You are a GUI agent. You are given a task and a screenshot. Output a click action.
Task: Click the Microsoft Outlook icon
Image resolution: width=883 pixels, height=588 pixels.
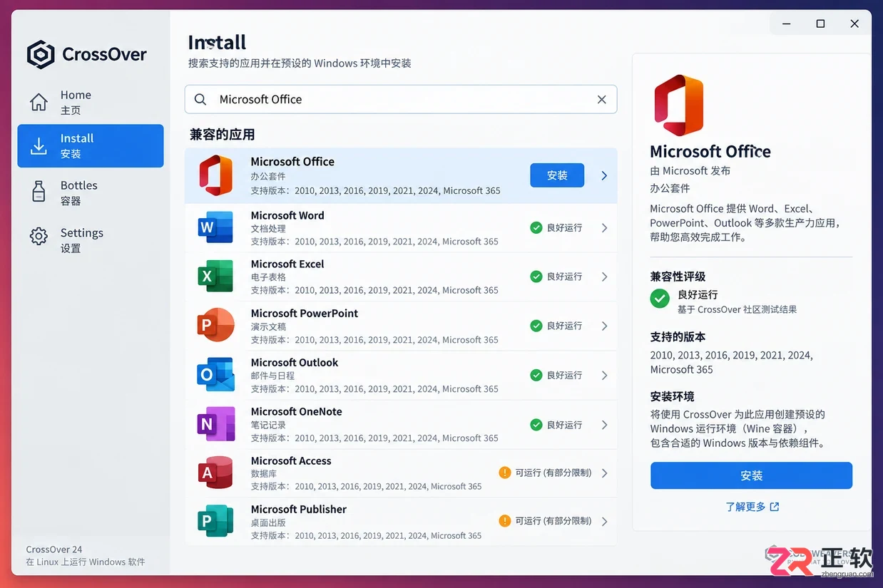[x=215, y=374]
